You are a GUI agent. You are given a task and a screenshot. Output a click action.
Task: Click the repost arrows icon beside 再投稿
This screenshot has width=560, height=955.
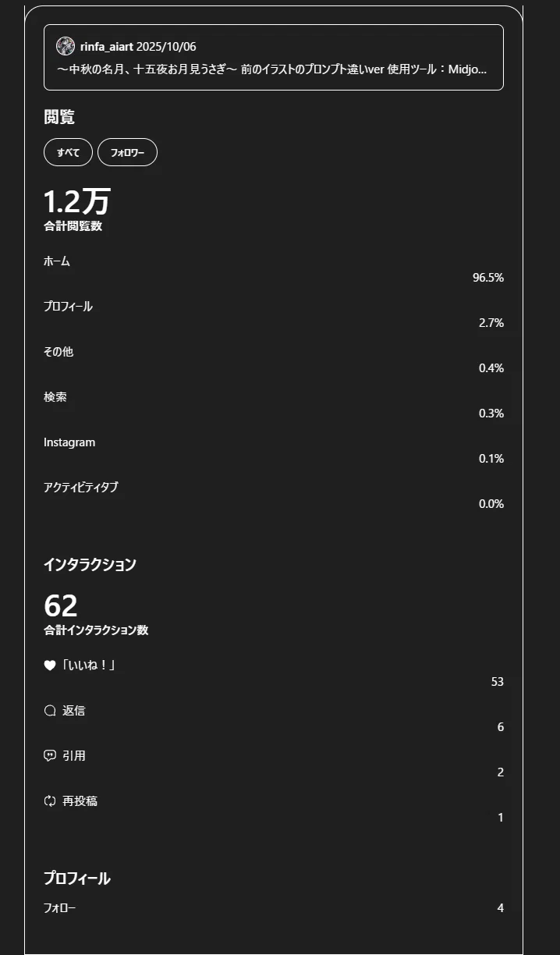(x=50, y=801)
